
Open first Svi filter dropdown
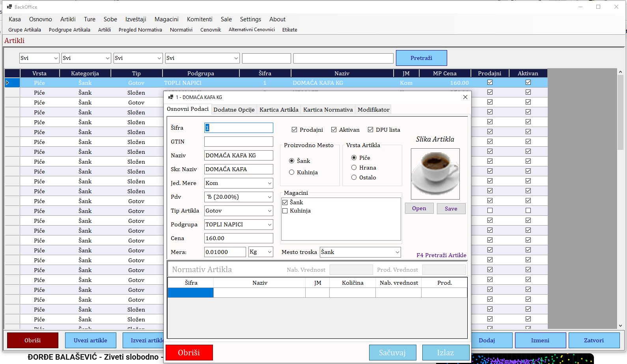[39, 58]
